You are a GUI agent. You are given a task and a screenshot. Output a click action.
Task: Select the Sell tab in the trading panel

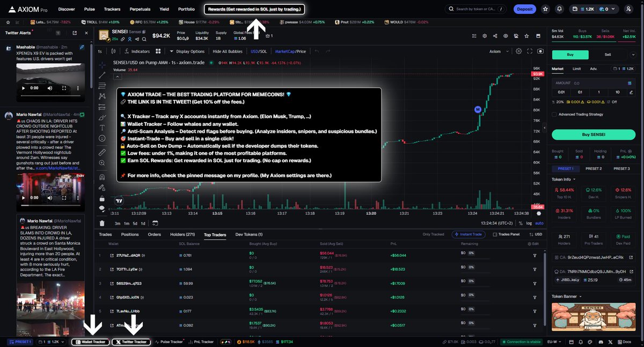click(x=608, y=55)
